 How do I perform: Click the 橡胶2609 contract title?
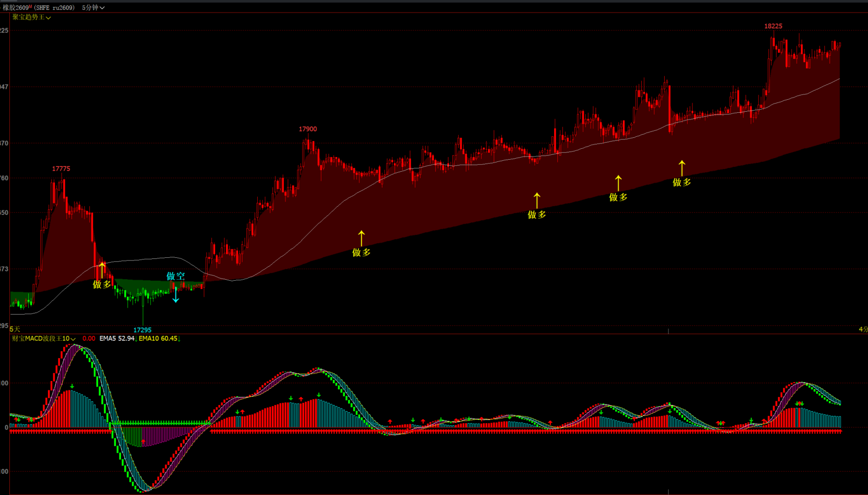click(x=39, y=8)
